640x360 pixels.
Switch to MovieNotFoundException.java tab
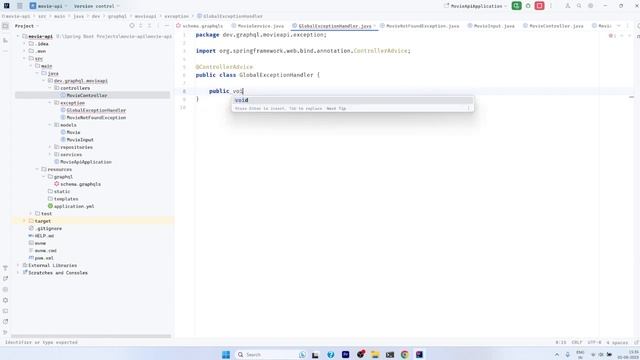(420, 26)
